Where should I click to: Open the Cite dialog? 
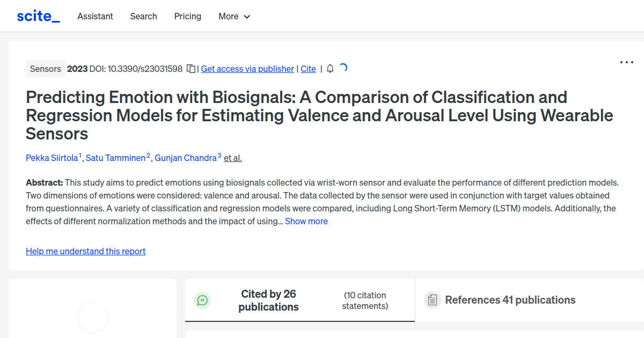[x=308, y=69]
